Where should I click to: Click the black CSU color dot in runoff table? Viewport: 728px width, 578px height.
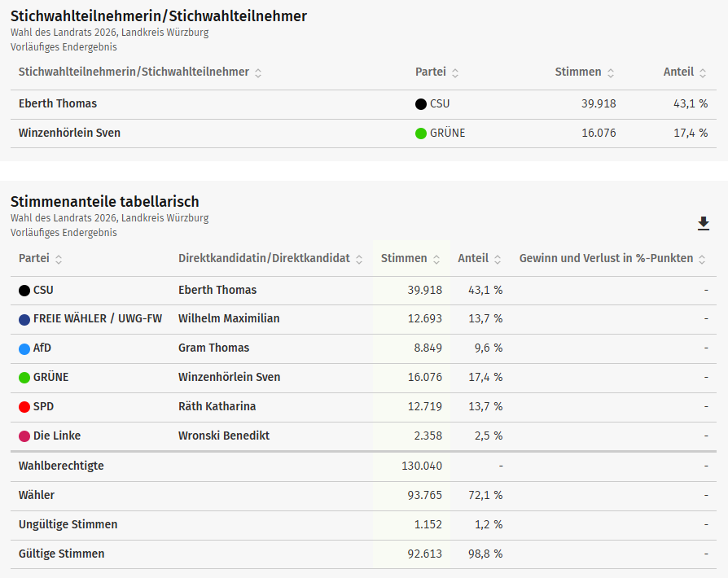pyautogui.click(x=421, y=104)
